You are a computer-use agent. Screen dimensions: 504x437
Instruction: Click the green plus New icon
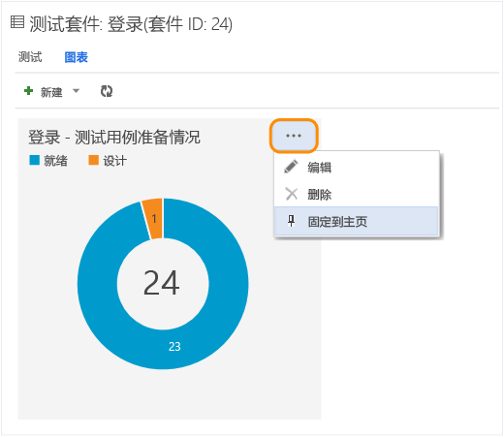28,91
